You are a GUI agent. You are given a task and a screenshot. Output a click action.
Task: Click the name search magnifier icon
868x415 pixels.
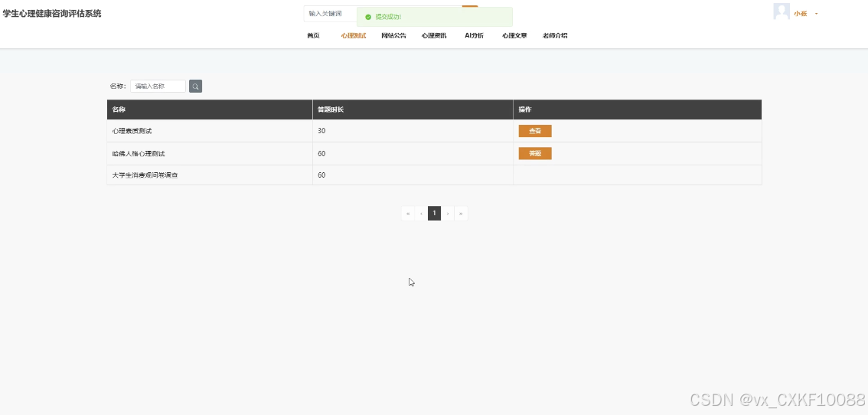(195, 87)
